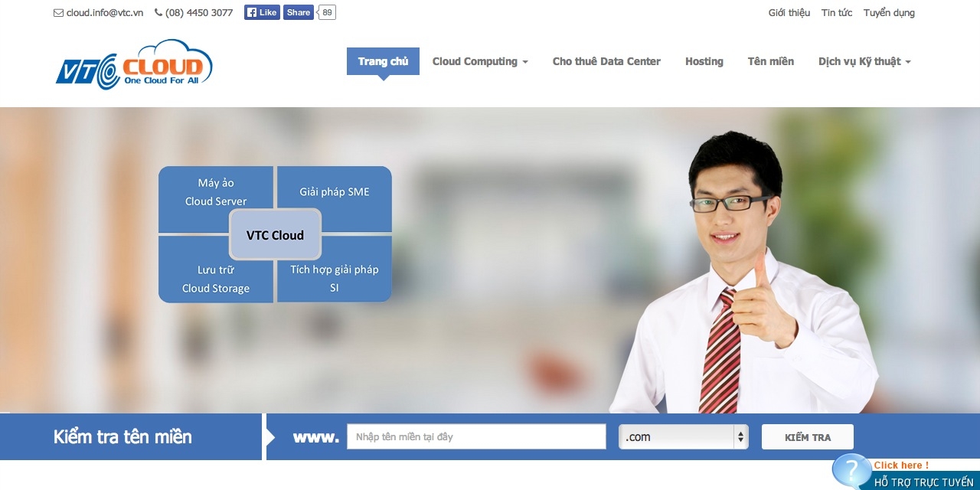Click the VTC Cloud logo

coord(134,65)
